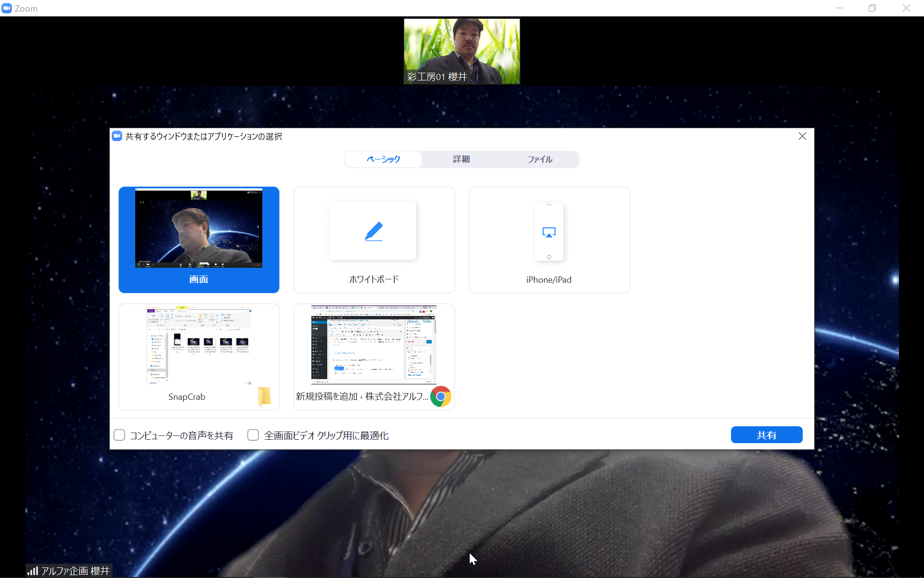Click the ホワイトボード label
The width and height of the screenshot is (924, 578).
tap(374, 279)
